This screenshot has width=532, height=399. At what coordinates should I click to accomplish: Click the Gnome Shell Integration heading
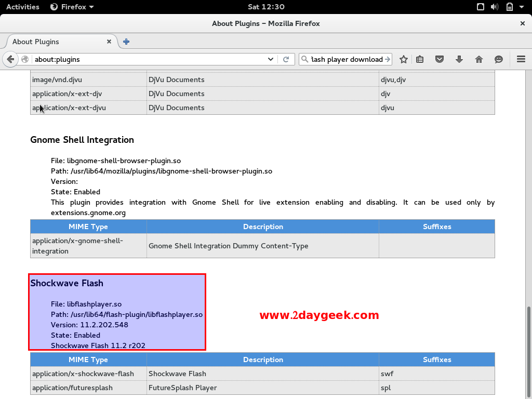point(82,140)
